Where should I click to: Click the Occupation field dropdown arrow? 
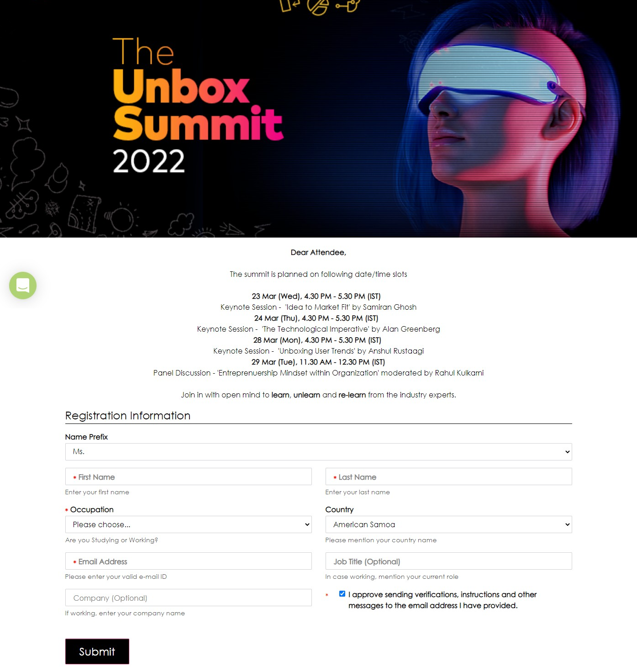pos(307,524)
